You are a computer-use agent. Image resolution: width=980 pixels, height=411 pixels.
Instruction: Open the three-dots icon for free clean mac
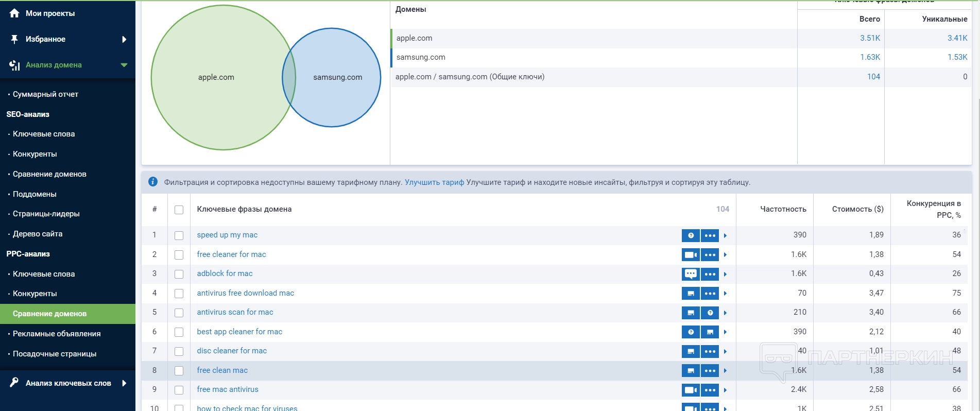point(710,370)
